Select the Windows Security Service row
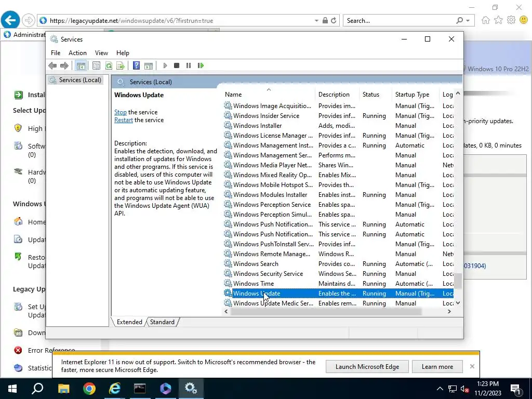This screenshot has height=399, width=532. click(338, 273)
